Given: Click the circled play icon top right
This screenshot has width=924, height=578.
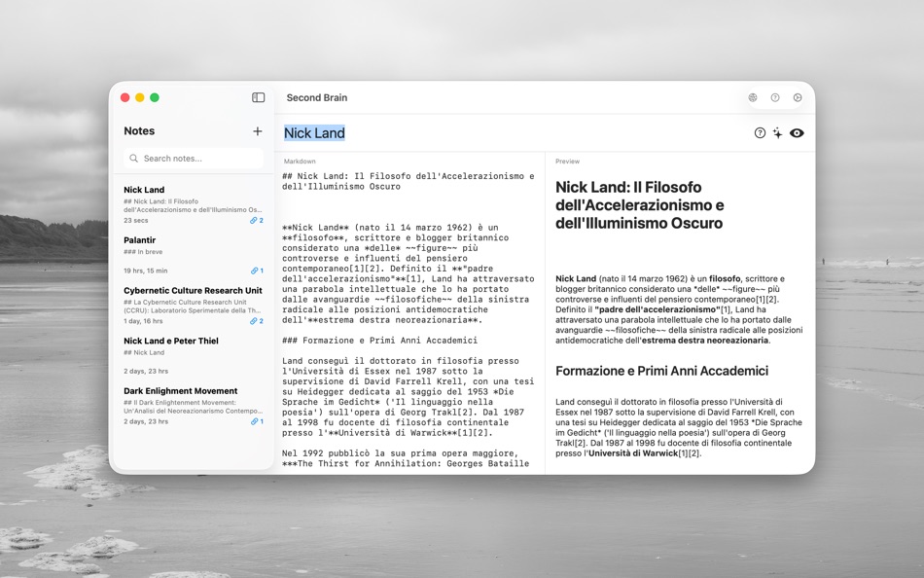Looking at the screenshot, I should pos(799,97).
